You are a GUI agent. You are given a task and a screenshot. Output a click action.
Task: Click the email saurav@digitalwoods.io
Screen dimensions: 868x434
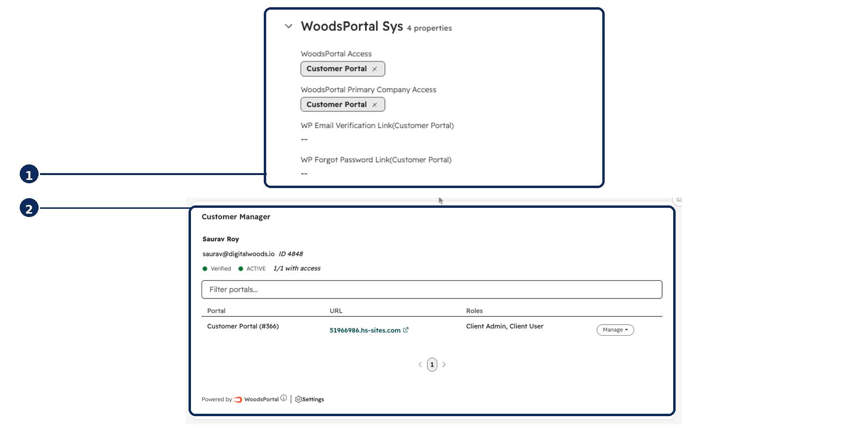pos(239,254)
